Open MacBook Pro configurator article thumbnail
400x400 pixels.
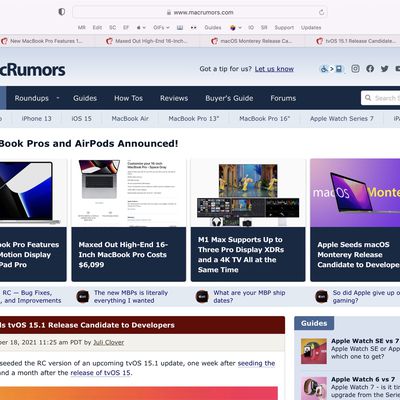(x=129, y=193)
